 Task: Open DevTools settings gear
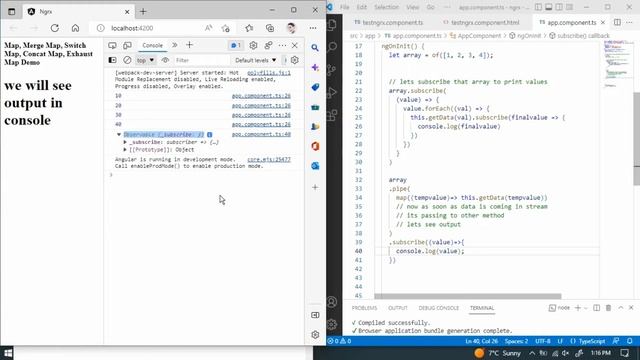pyautogui.click(x=253, y=45)
